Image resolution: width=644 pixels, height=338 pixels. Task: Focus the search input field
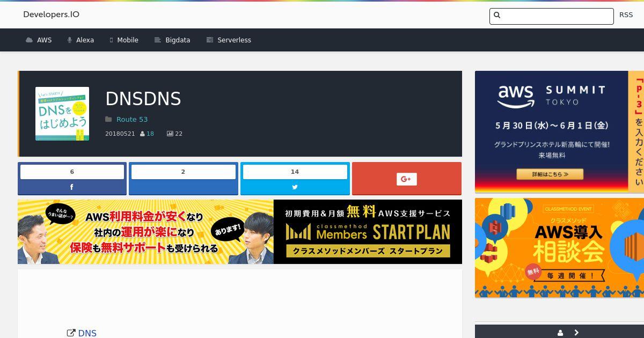point(551,16)
